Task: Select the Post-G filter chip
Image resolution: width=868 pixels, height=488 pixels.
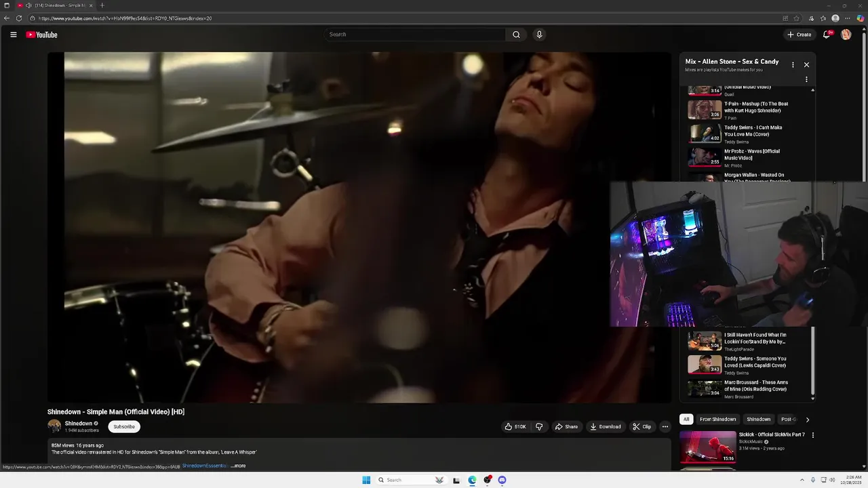Action: point(788,419)
